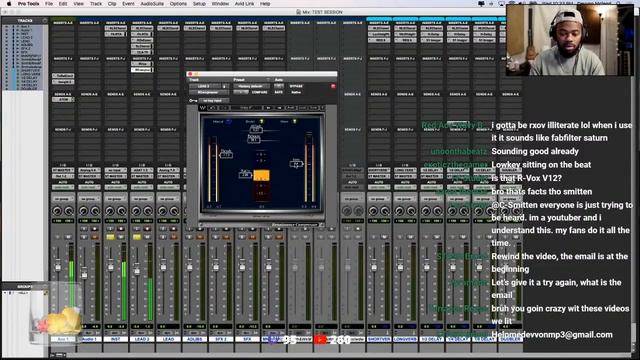Open the Apple menu
The image size is (640, 360).
(9, 4)
